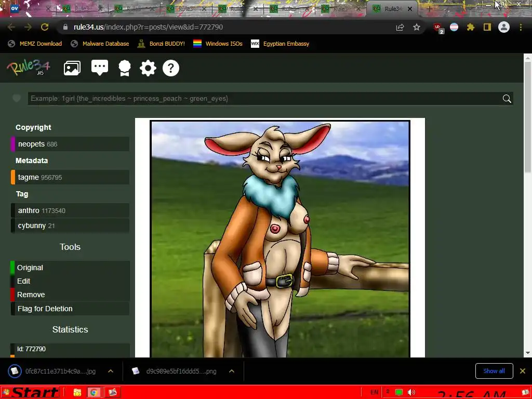
Task: Toggle the browser side panel icon
Action: 487,27
